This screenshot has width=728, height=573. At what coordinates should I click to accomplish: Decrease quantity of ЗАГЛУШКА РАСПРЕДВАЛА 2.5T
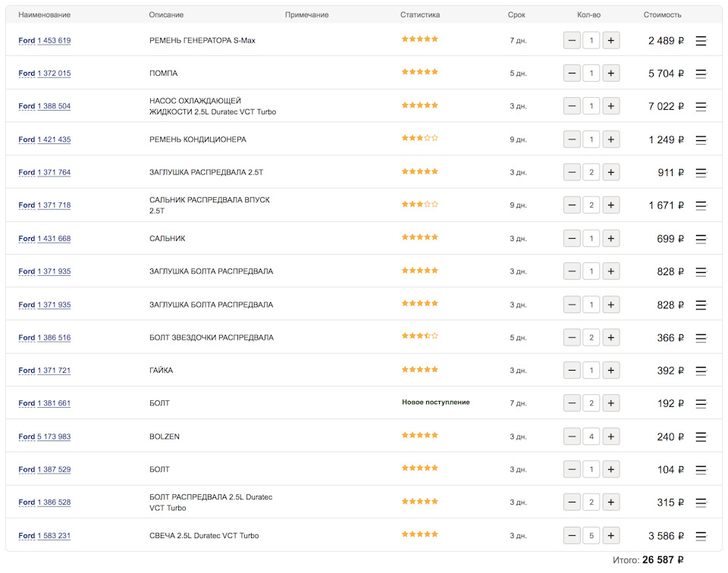[x=572, y=172]
